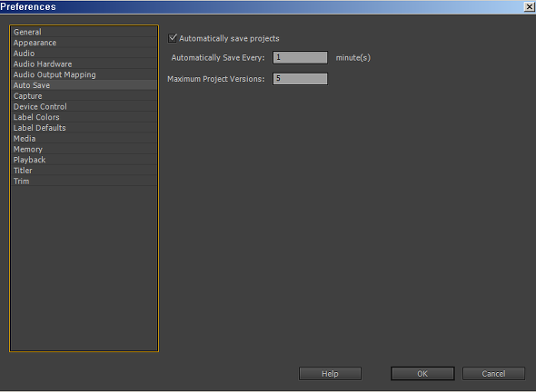Viewport: 536px width, 392px height.
Task: Select Trim preferences category
Action: [84, 181]
